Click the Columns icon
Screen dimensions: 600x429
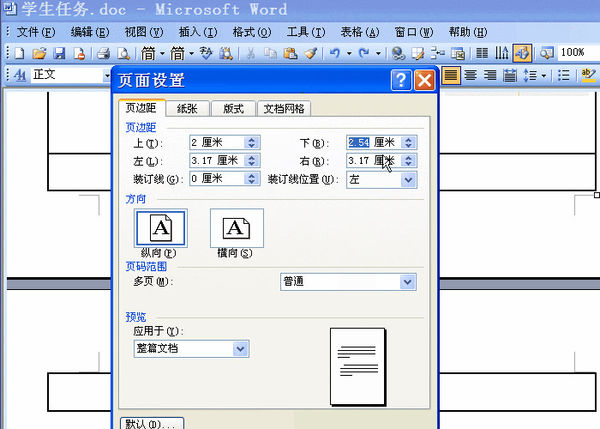pyautogui.click(x=482, y=53)
